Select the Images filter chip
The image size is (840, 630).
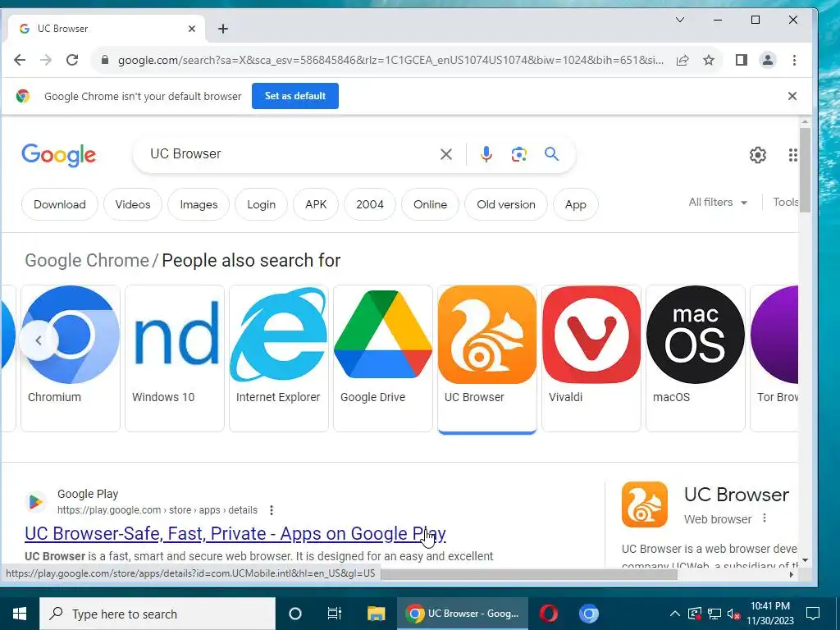199,204
